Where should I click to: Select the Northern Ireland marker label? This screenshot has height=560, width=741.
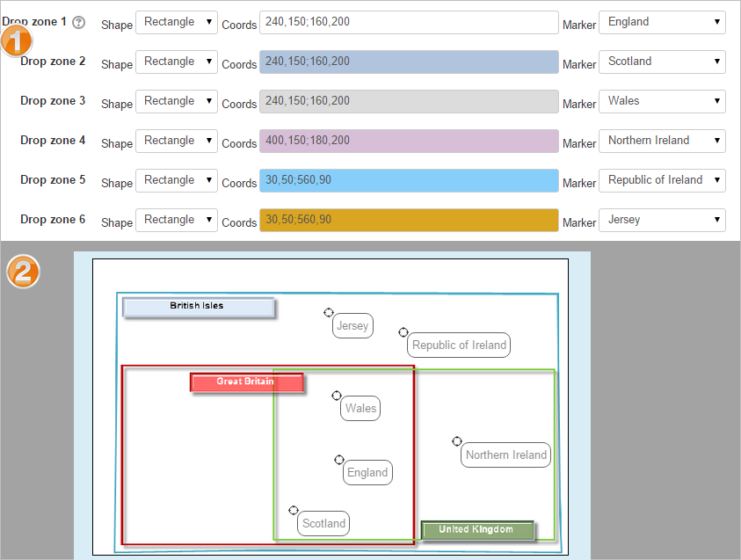[506, 455]
